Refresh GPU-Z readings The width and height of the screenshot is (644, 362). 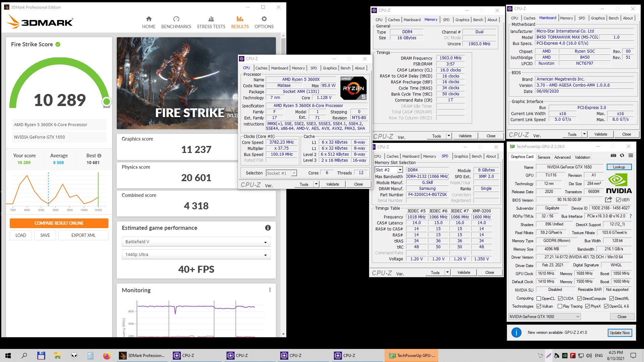pos(622,156)
